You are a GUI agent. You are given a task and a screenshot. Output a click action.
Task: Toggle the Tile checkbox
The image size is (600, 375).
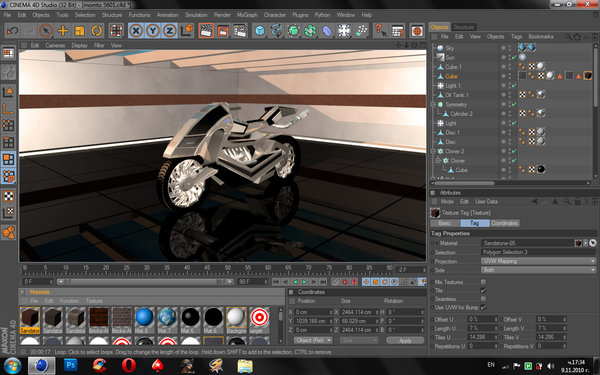pyautogui.click(x=483, y=290)
